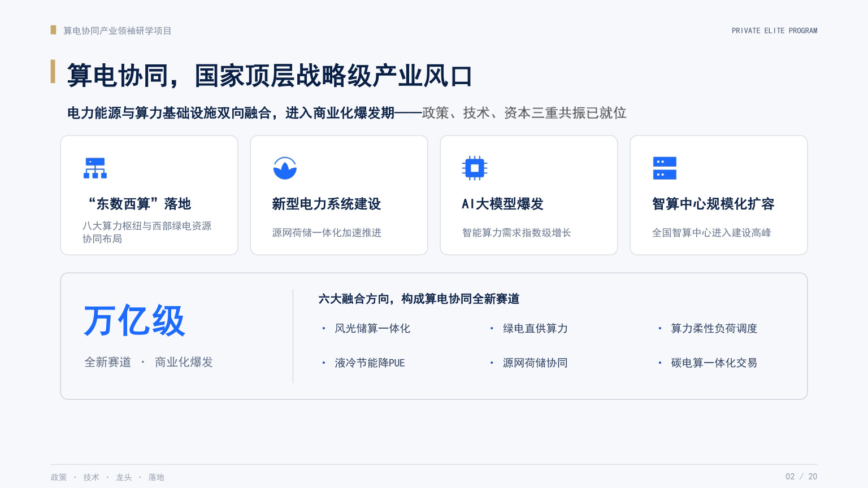Select the bullet item 算力柔性负荷调度

coord(714,328)
